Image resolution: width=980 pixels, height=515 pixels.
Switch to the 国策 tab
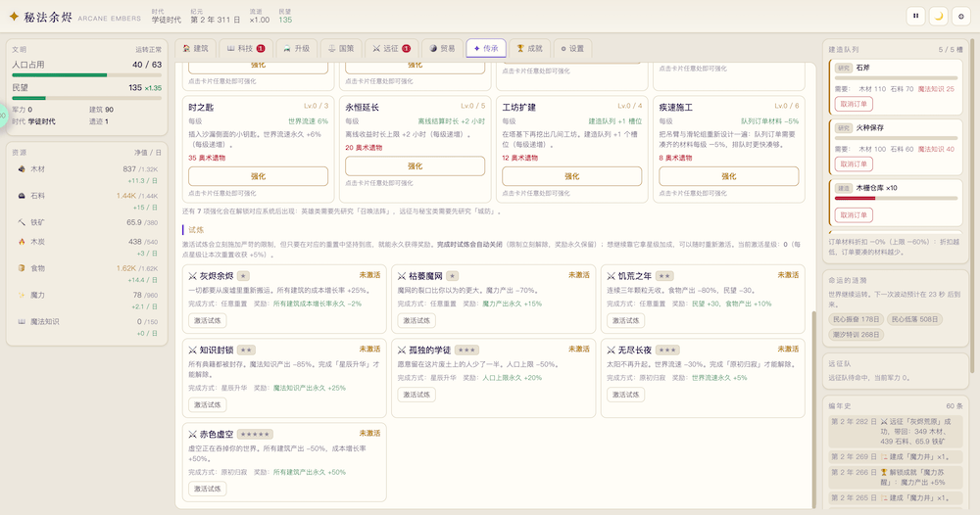(x=341, y=48)
